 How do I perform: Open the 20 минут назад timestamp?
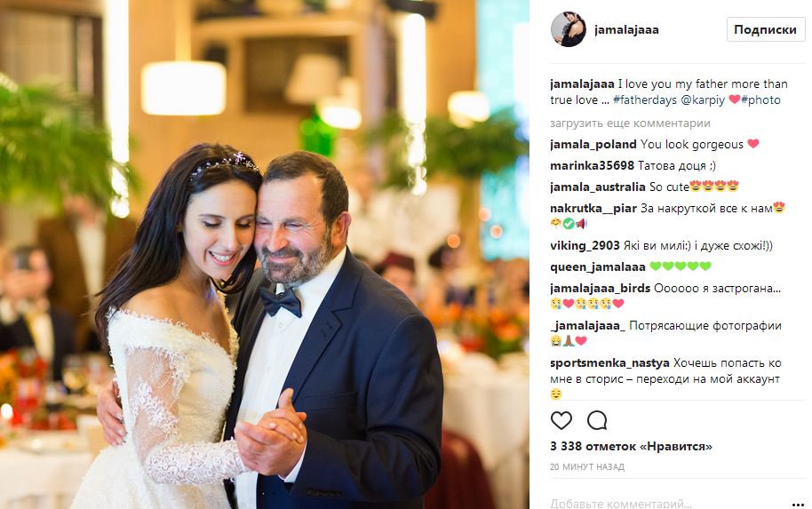pos(587,467)
